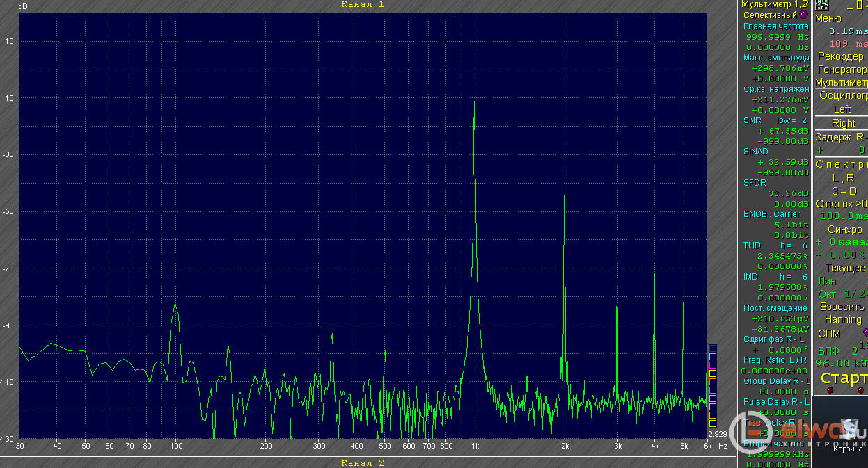
Task: Click the Канал 1 header label
Action: point(363,4)
